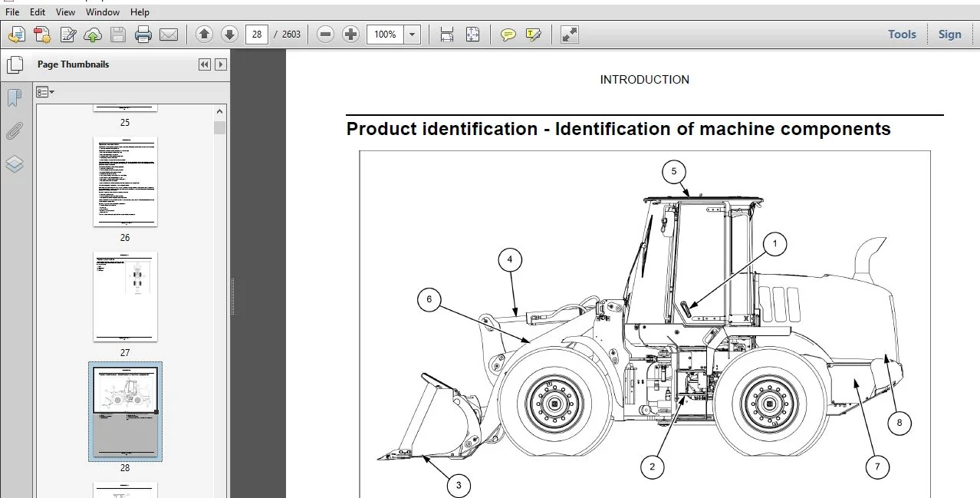Open the Attachments paperclip panel
The width and height of the screenshot is (980, 498).
pos(15,131)
